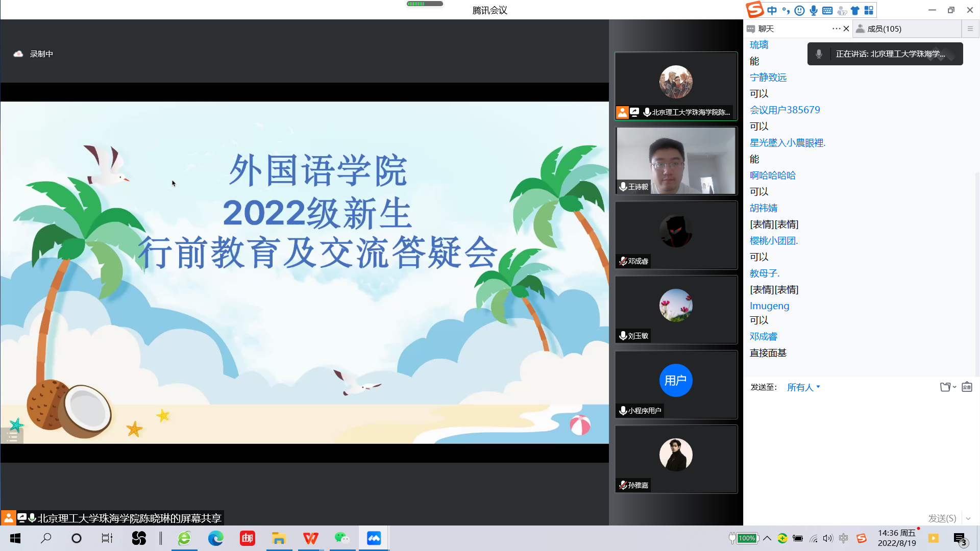Click chat sender name 教母子.

[765, 273]
